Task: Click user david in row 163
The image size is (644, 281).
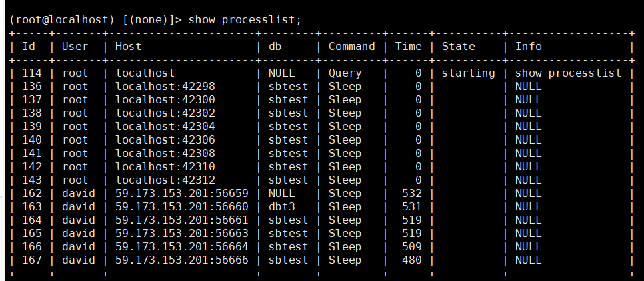Action: [x=79, y=206]
